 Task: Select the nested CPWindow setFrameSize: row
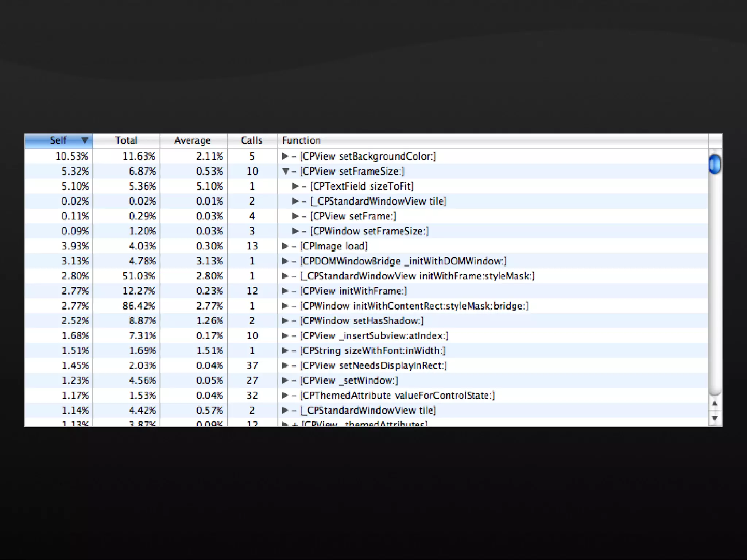click(369, 231)
